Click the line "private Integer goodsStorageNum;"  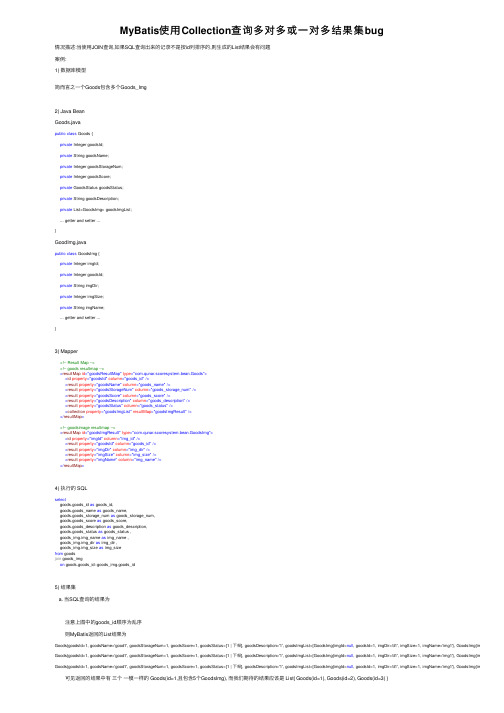click(x=91, y=167)
